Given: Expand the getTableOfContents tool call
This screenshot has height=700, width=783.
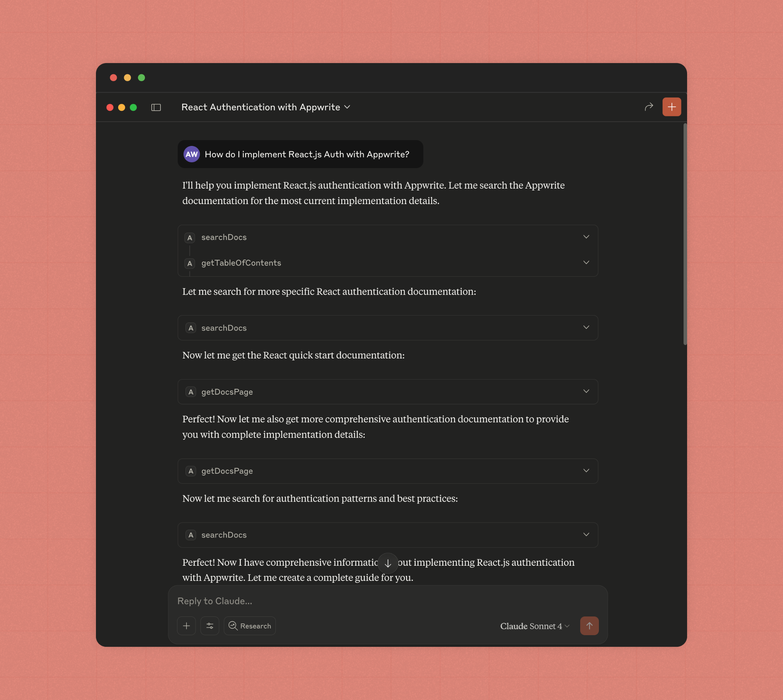Looking at the screenshot, I should (388, 263).
